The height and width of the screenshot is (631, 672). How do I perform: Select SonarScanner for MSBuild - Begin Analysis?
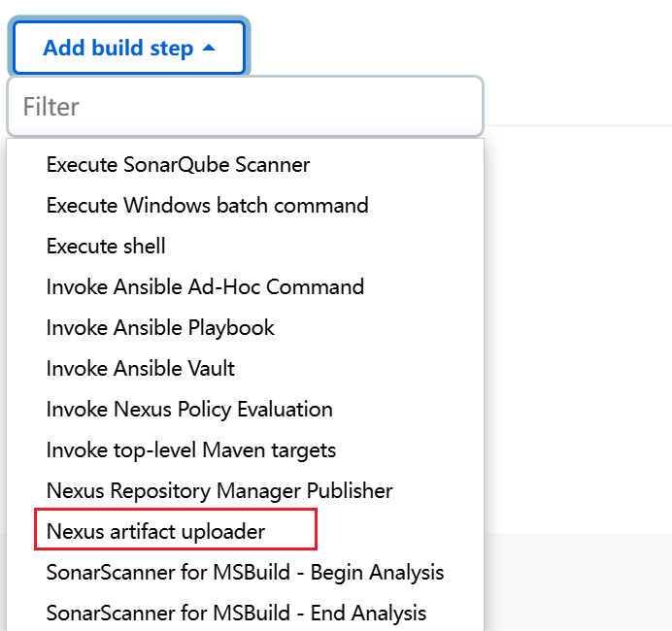click(245, 573)
